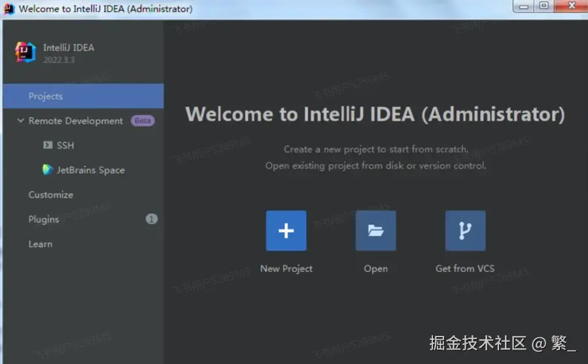
Task: Click the 2022.3.3 version text
Action: click(59, 60)
